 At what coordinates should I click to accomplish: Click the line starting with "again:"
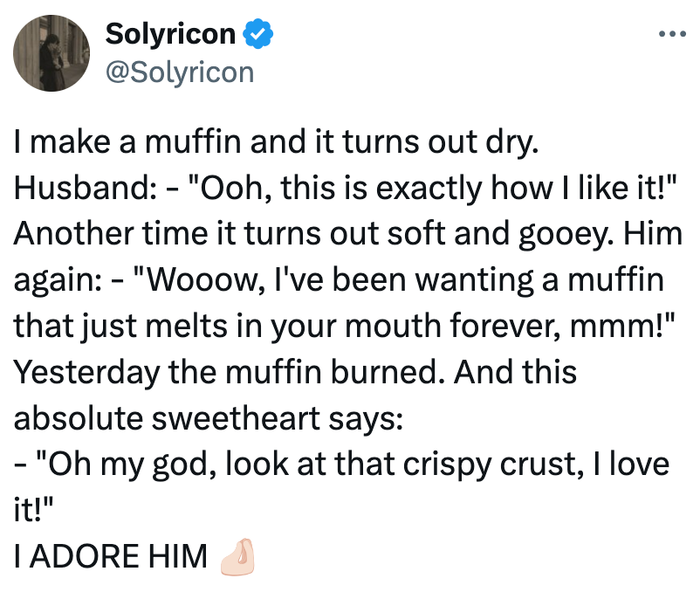[339, 282]
